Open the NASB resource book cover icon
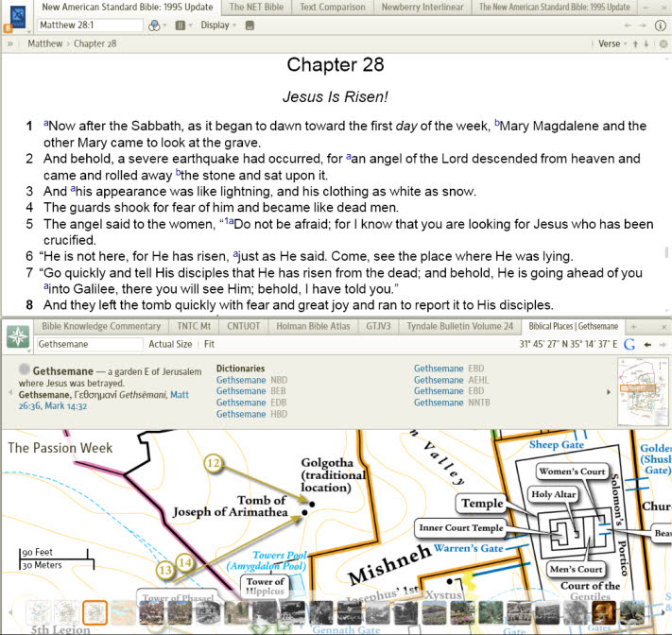Screen dimensions: 672x635 (18, 17)
